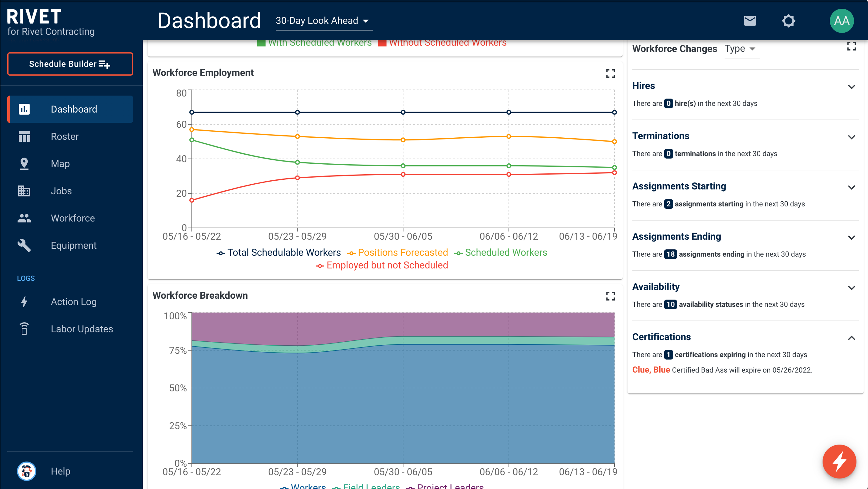The image size is (868, 489).
Task: Toggle Project Leaders legend in Workforce Breakdown
Action: pyautogui.click(x=445, y=486)
